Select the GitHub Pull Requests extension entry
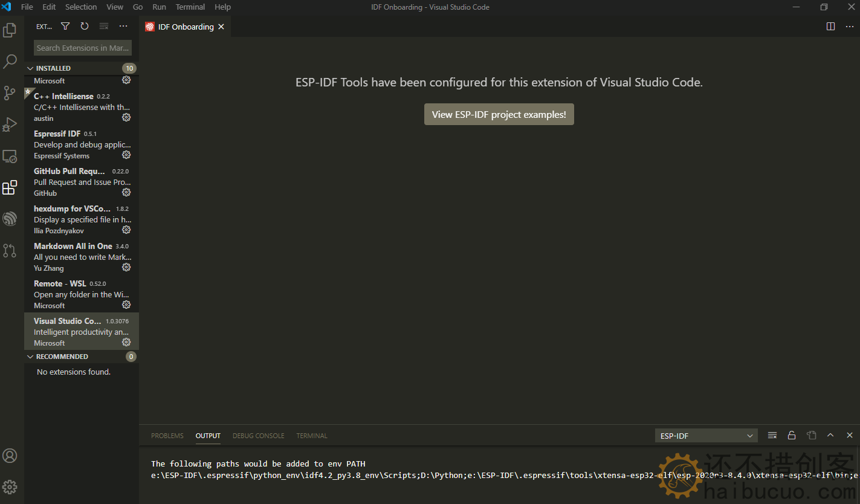The image size is (860, 504). pos(82,181)
